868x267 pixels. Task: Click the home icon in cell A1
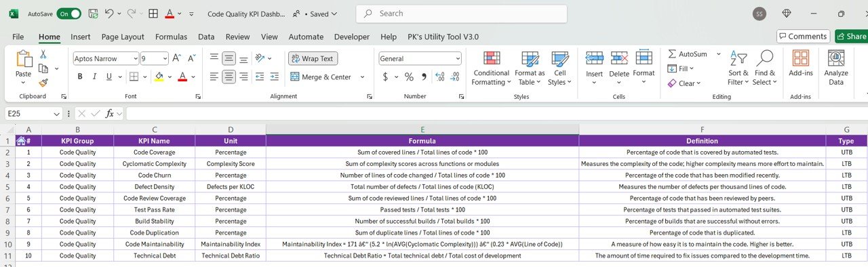[x=21, y=141]
